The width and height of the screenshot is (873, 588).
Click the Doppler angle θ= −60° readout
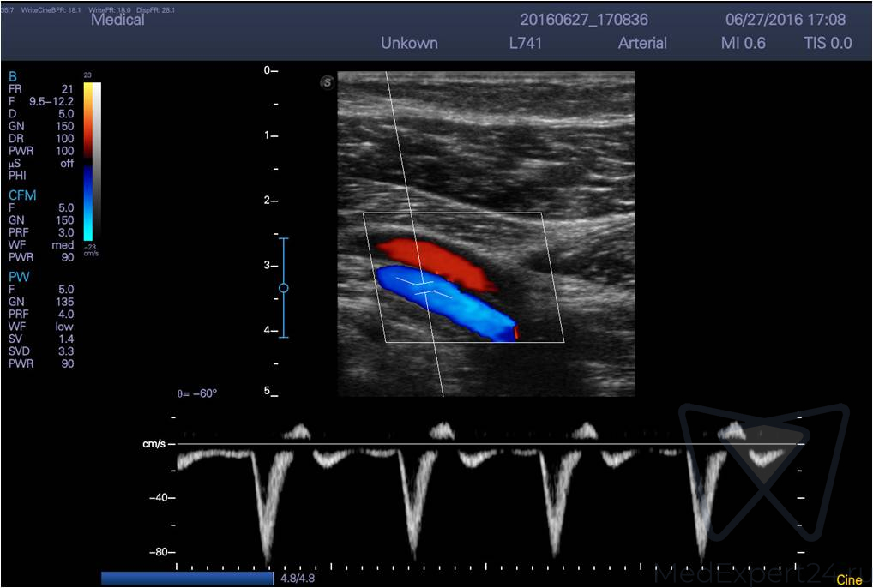[x=196, y=393]
